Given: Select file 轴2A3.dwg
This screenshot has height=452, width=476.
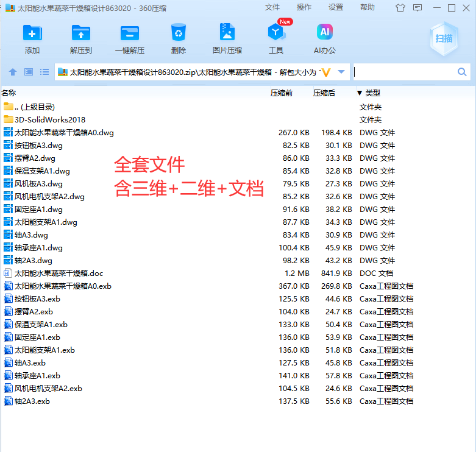Looking at the screenshot, I should 34,260.
